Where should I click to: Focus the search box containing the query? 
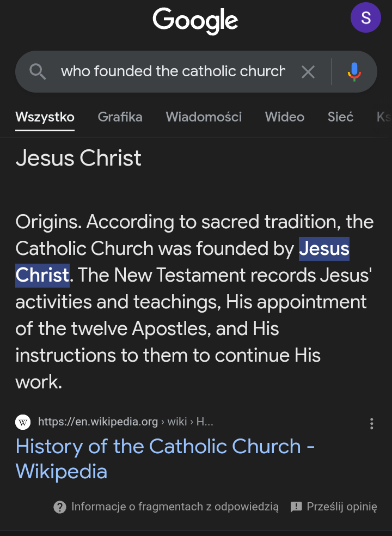coord(173,71)
